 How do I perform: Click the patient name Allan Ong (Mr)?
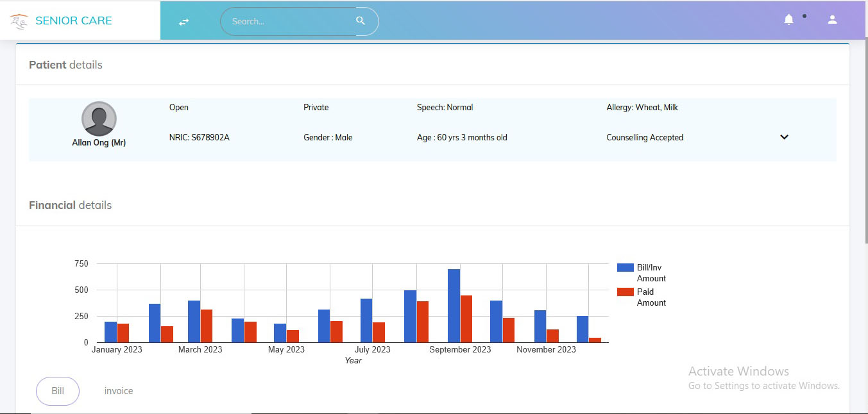pos(99,143)
